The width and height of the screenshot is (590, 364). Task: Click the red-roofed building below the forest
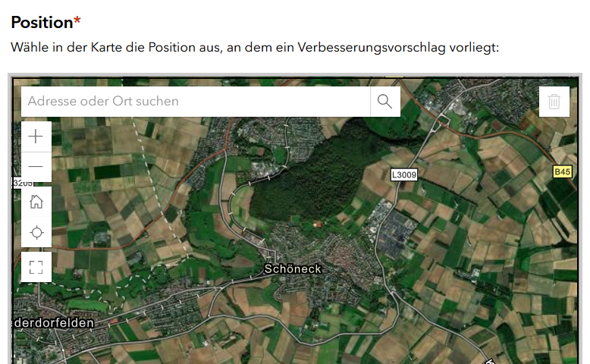(x=318, y=224)
